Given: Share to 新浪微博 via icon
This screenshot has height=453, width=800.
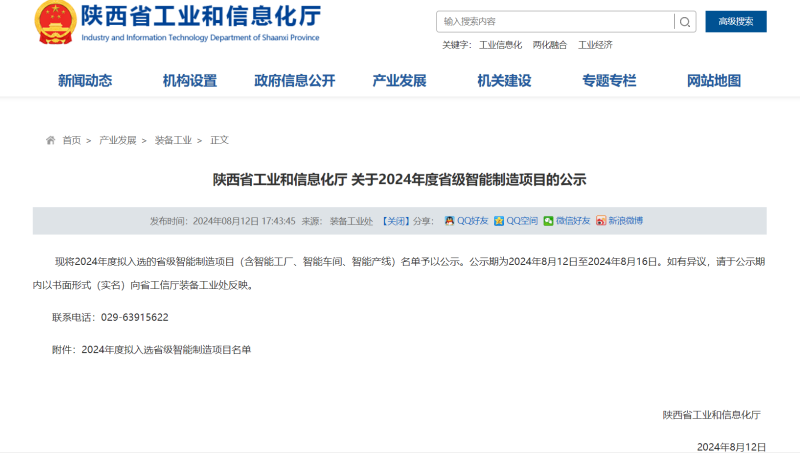Looking at the screenshot, I should [601, 221].
